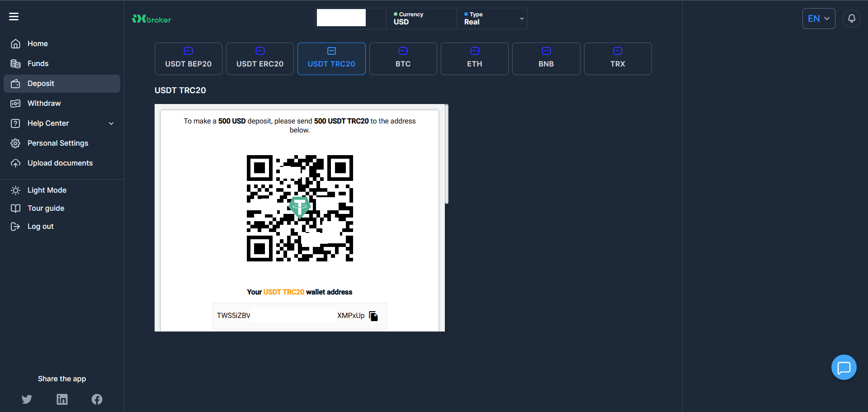Click the 'USDT TRC20' section heading

[x=180, y=90]
